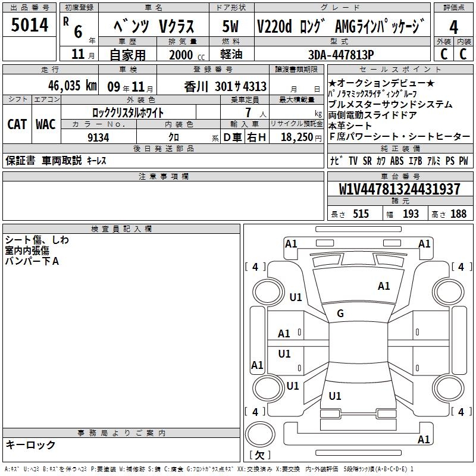Image resolution: width=476 pixels, height=476 pixels.
Task: Click the color number 9134
Action: (x=98, y=137)
